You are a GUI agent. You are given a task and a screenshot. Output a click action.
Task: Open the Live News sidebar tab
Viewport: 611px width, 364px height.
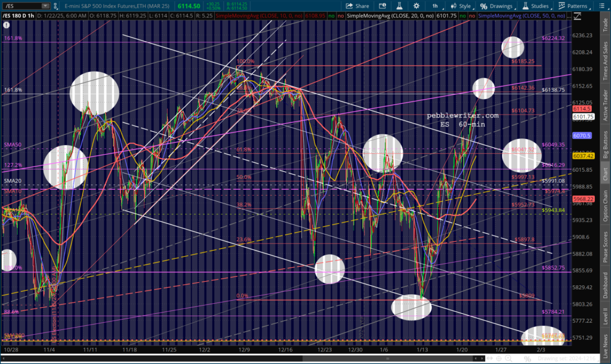(x=606, y=346)
